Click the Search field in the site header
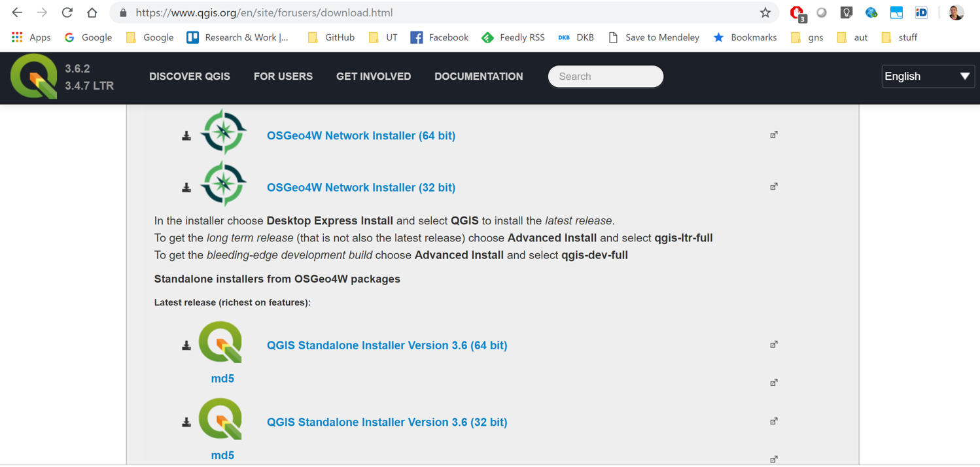This screenshot has width=980, height=467. [605, 77]
